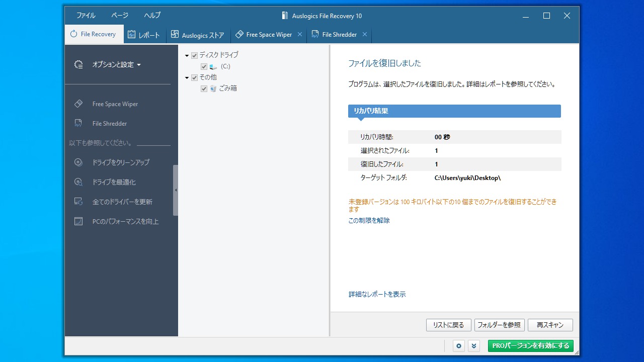Click the Free Space Wiper tab eraser icon
Viewport: 644px width, 362px height.
[x=239, y=34]
